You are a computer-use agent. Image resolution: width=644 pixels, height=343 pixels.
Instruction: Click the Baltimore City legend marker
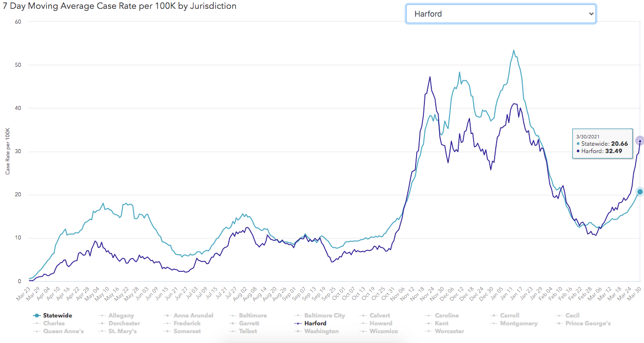coord(299,316)
